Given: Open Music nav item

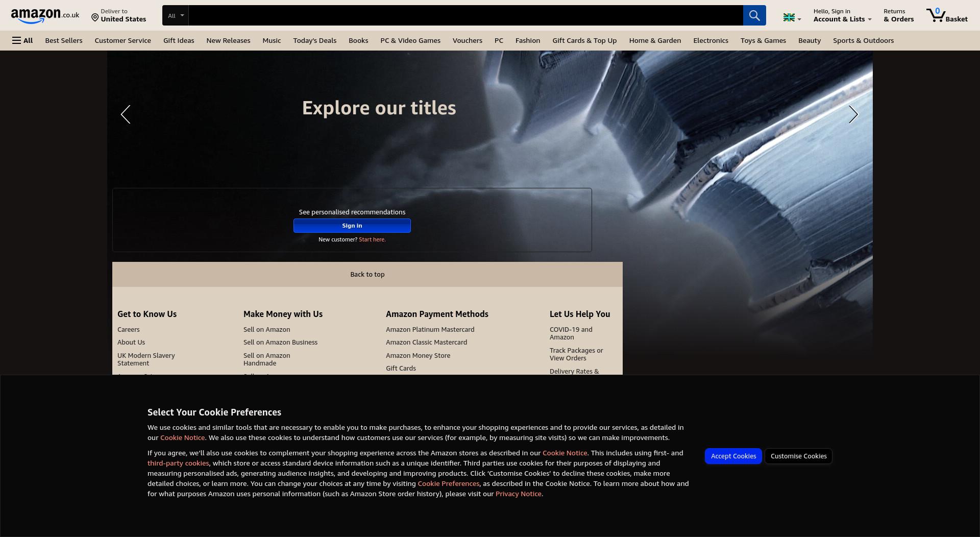Looking at the screenshot, I should (x=272, y=40).
